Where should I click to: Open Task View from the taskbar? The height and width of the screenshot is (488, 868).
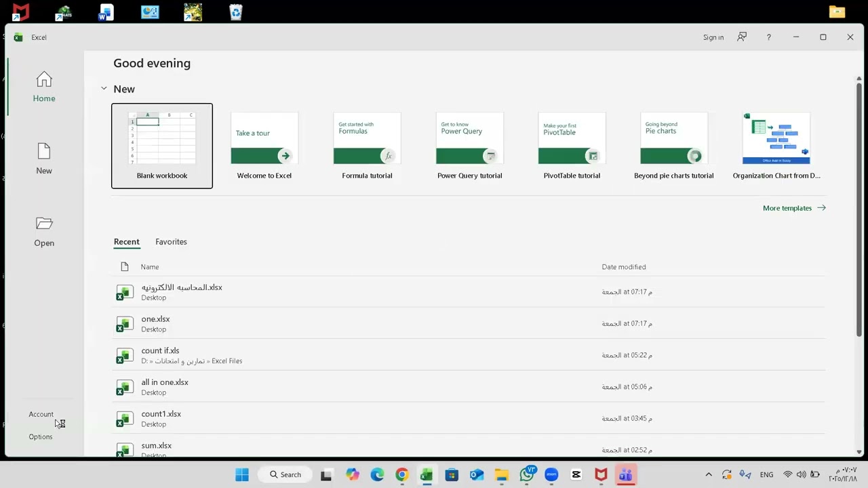pyautogui.click(x=326, y=474)
